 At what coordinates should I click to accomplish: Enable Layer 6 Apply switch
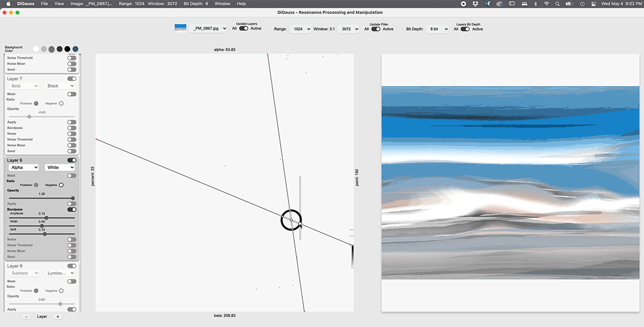(x=71, y=204)
